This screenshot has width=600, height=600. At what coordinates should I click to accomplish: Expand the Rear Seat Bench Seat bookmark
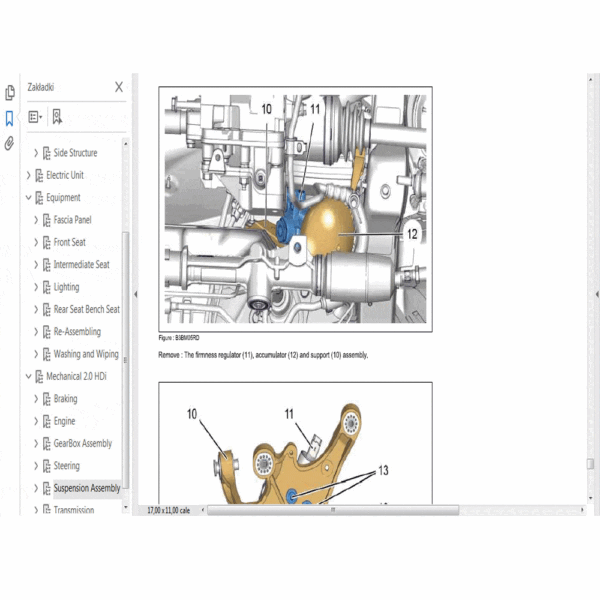click(36, 309)
